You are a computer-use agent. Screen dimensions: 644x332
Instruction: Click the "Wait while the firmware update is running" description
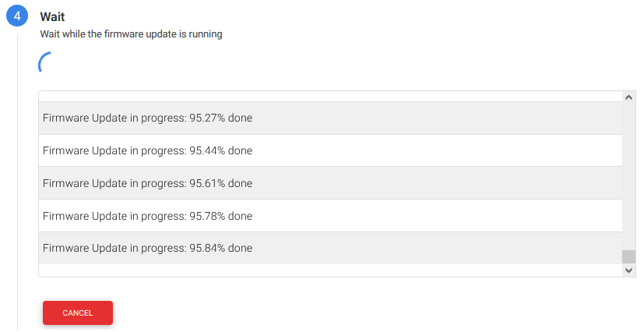131,34
